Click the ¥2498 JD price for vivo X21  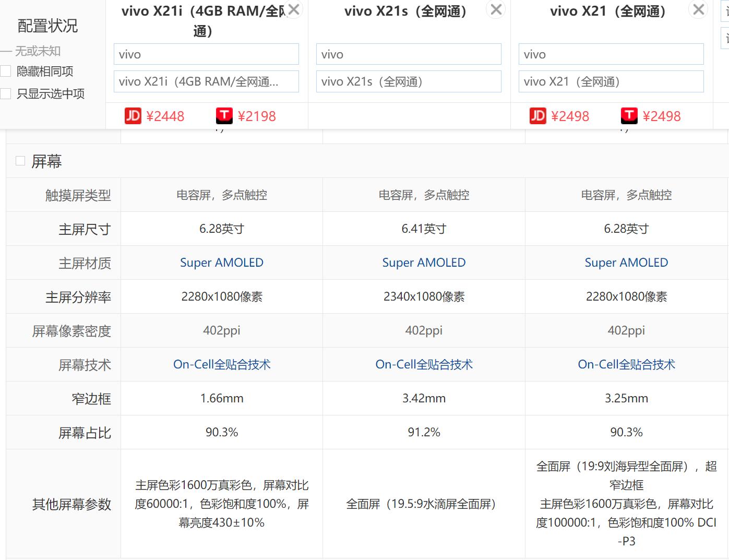tap(572, 116)
